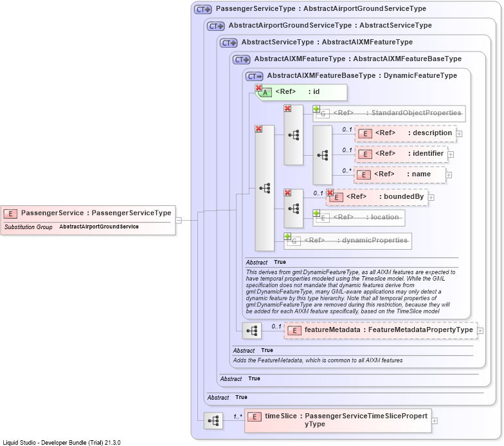Expand the boundedBy element
Image resolution: width=504 pixels, height=446 pixels.
coord(431,197)
